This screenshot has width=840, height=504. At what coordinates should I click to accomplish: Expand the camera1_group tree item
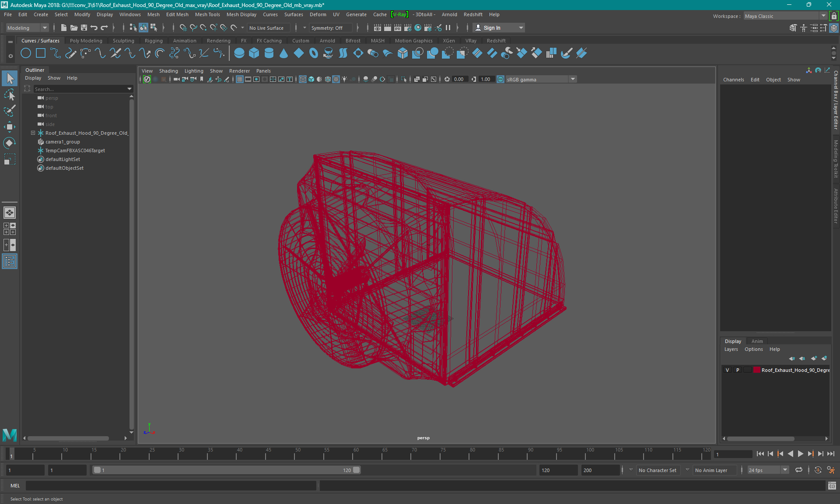(34, 142)
